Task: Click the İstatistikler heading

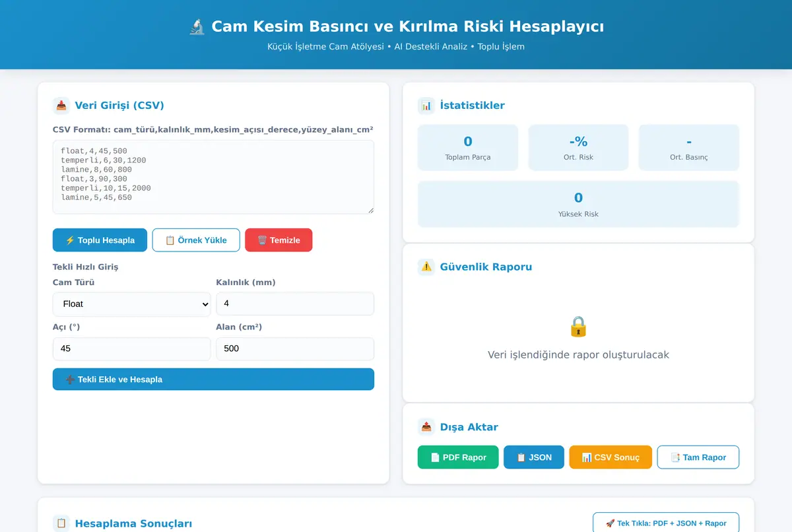Action: point(473,106)
